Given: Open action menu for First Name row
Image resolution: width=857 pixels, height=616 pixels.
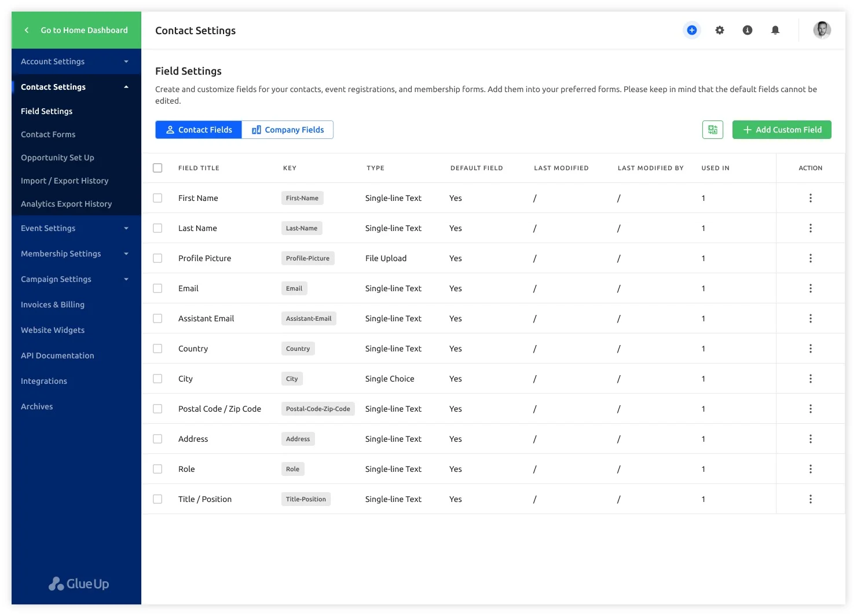Looking at the screenshot, I should coord(811,198).
